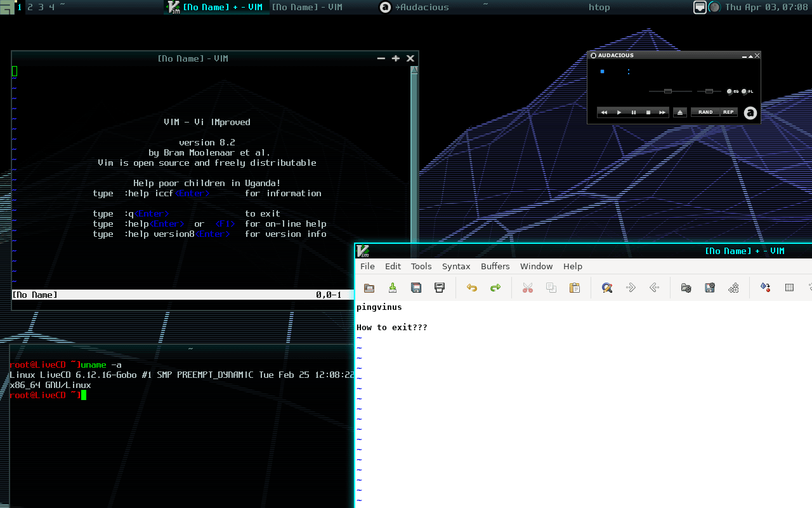Click the Eject open-file button in Audacious

click(680, 112)
